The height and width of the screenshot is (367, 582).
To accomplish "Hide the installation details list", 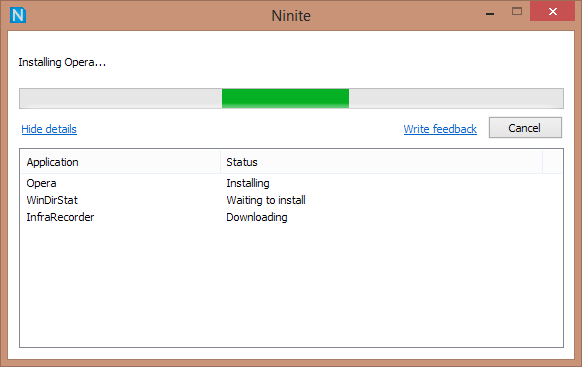I will [49, 129].
